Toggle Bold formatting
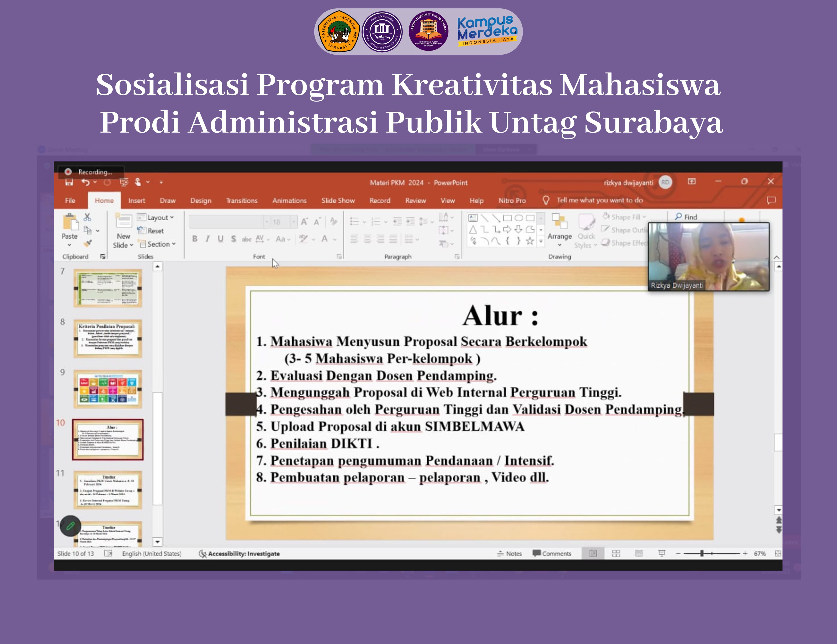Screen dimensions: 837x644 195,239
